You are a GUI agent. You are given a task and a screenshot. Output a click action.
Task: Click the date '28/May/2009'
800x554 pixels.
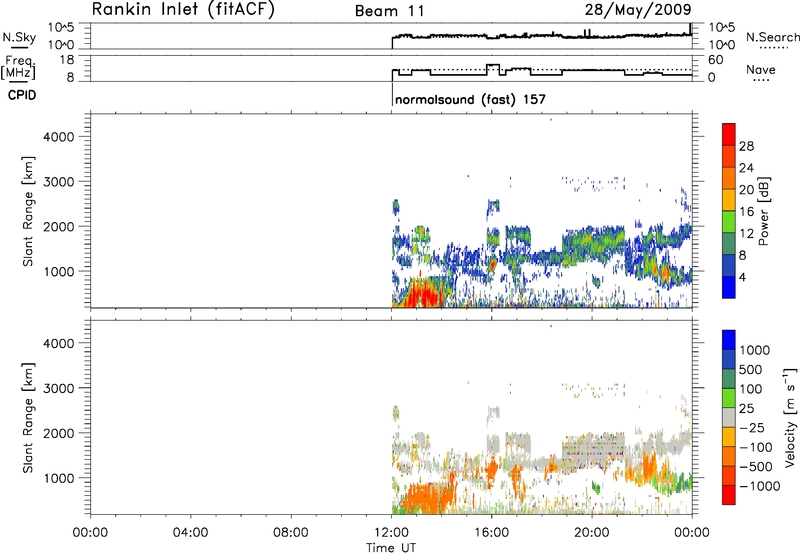(x=638, y=10)
